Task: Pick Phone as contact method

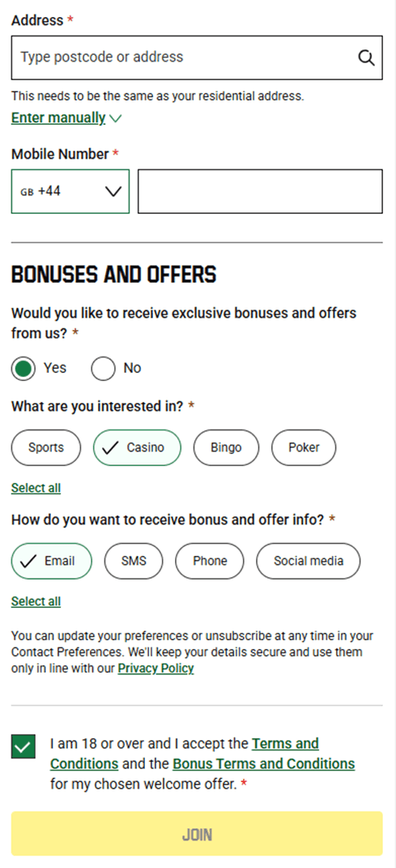Action: coord(210,561)
